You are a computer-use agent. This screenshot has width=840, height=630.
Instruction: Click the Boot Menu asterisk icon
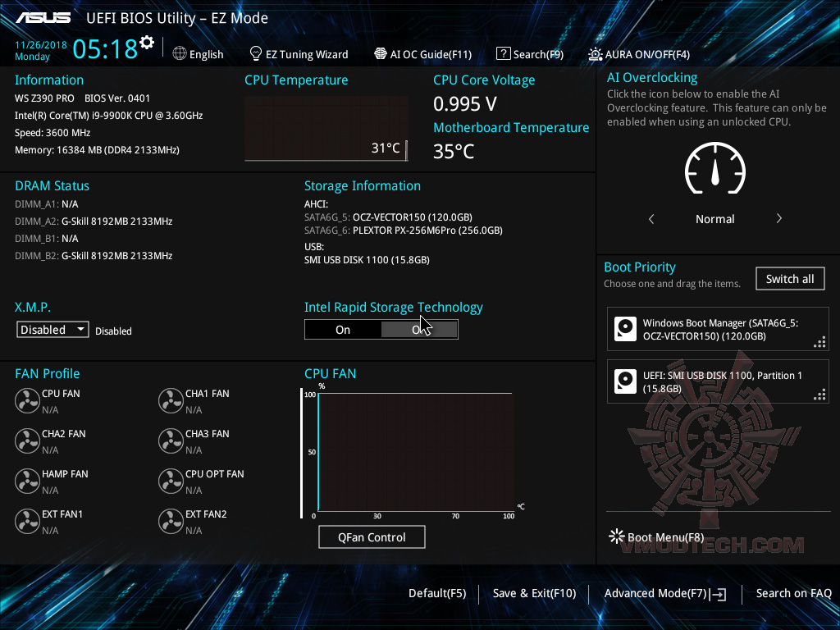617,536
